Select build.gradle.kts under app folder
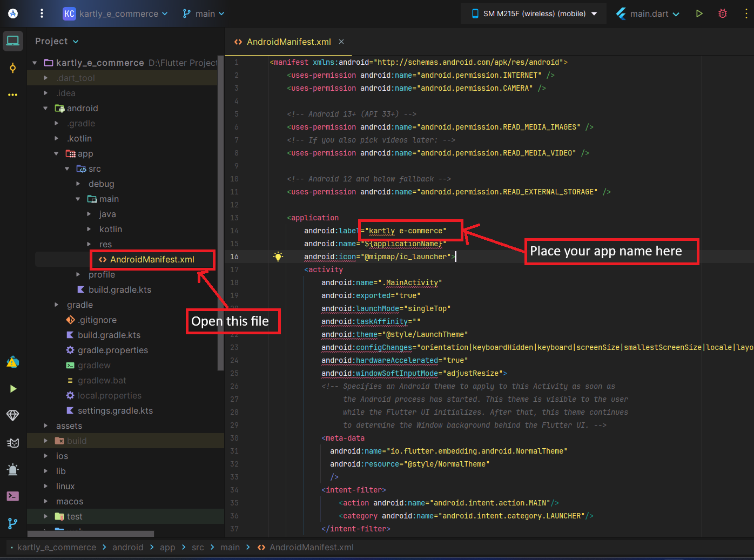Viewport: 754px width, 560px height. coord(120,290)
